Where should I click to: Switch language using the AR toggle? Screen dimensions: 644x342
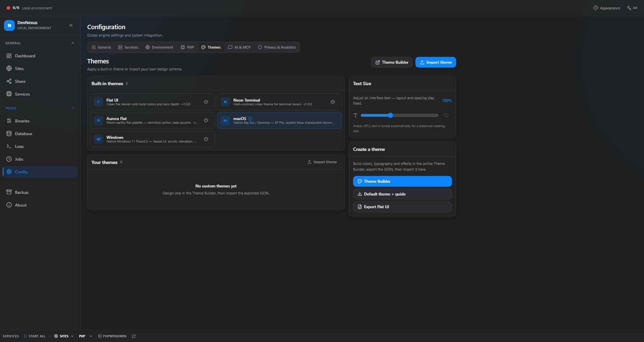point(632,8)
